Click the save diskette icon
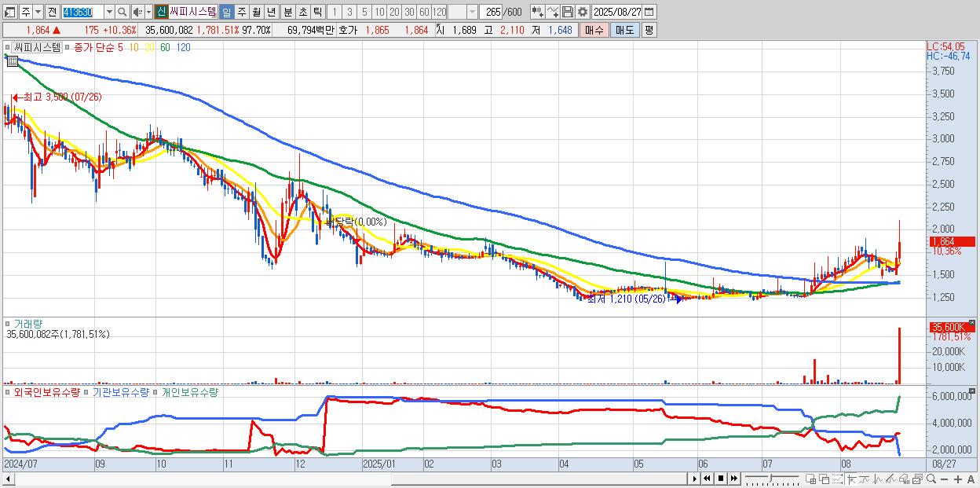 tap(567, 12)
